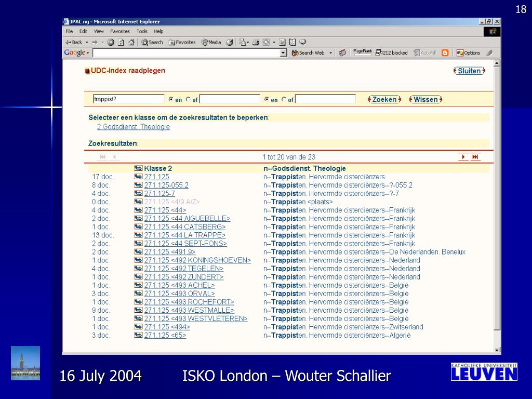Refresh the page using the Refresh icon
532x399 pixels.
(121, 43)
